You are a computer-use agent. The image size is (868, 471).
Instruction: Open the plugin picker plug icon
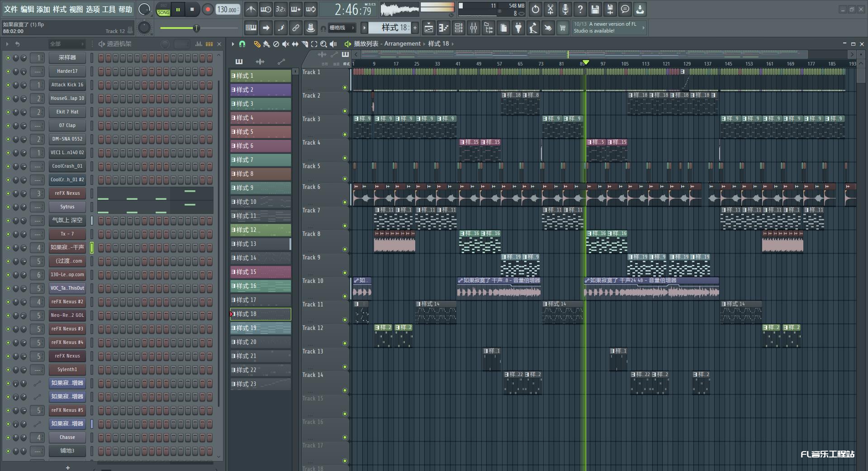(x=518, y=28)
